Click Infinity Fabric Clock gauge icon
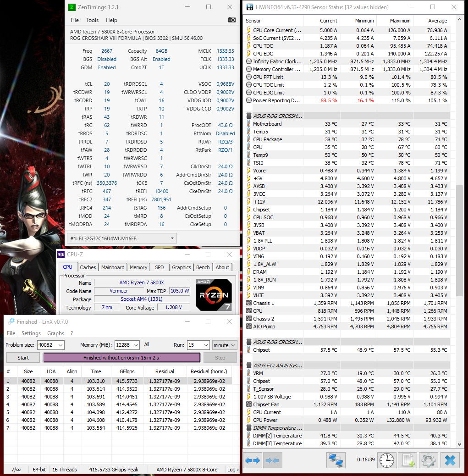The image size is (468, 476). (x=249, y=61)
